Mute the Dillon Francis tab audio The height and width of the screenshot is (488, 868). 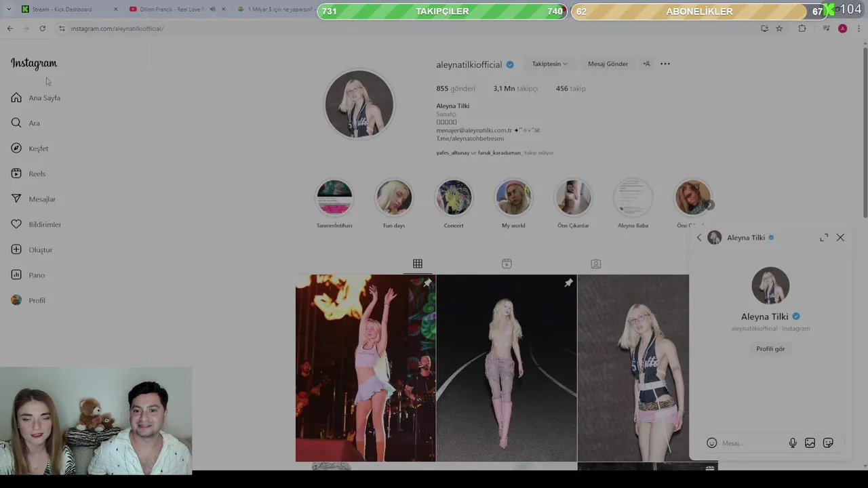tap(213, 9)
